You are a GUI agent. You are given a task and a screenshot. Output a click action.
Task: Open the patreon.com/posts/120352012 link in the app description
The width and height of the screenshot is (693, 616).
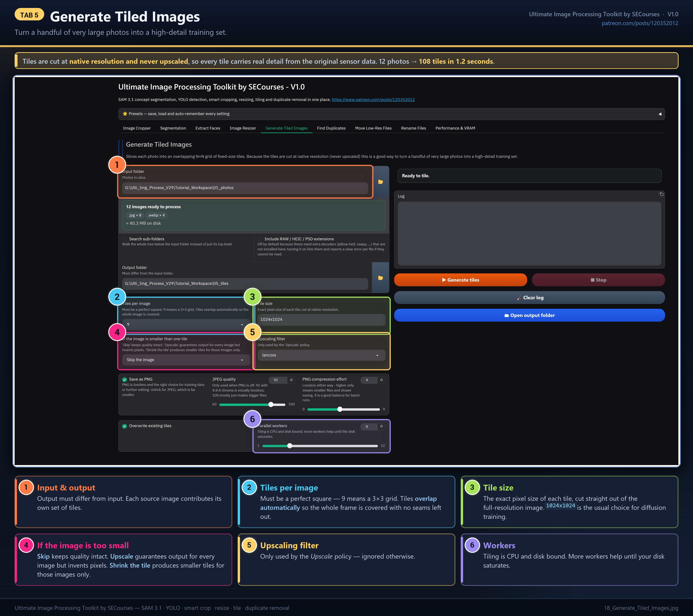coord(373,100)
